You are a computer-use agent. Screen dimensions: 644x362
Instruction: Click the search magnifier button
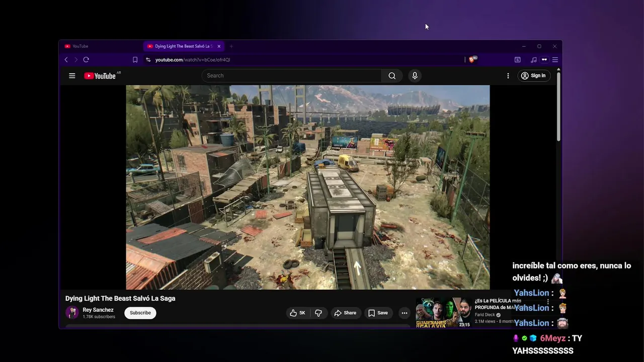[x=392, y=75]
